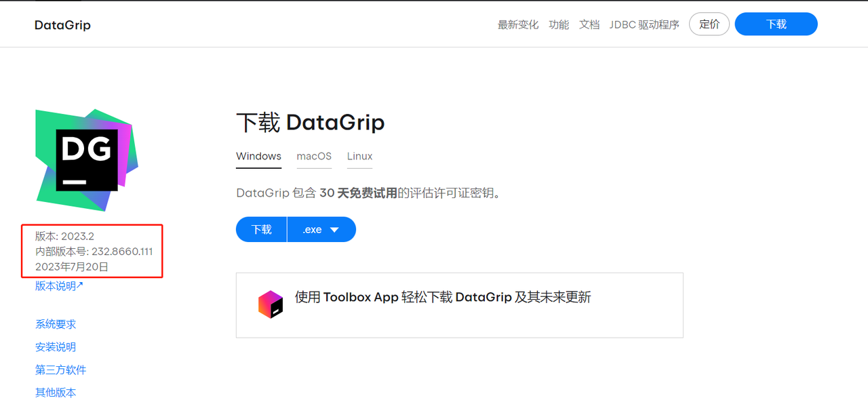Switch to the Windows tab
The height and width of the screenshot is (417, 868).
pyautogui.click(x=258, y=156)
